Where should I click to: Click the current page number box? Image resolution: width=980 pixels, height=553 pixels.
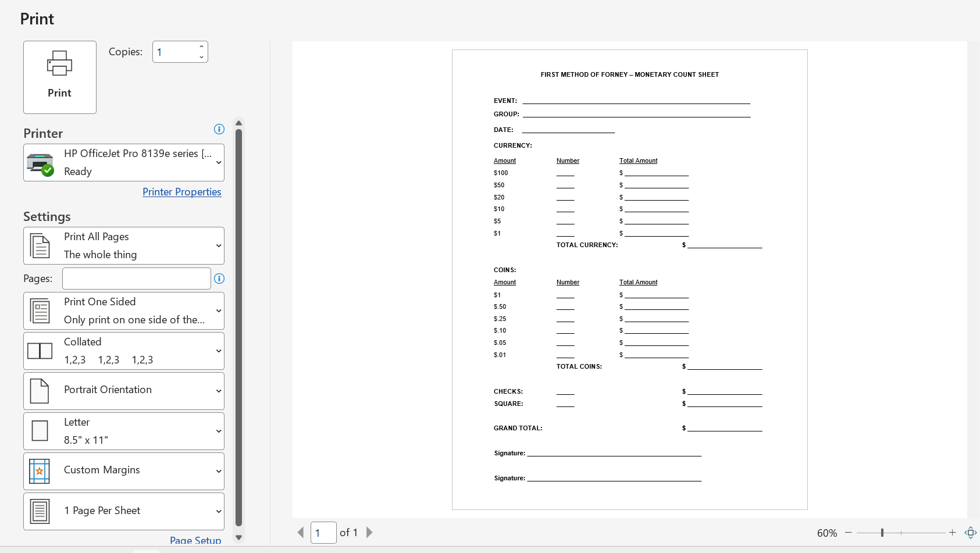[323, 533]
